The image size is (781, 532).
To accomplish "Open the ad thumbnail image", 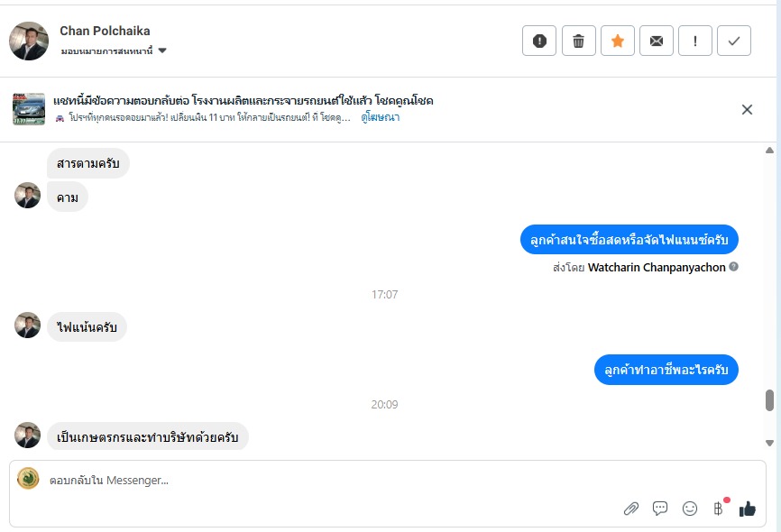I will click(29, 109).
